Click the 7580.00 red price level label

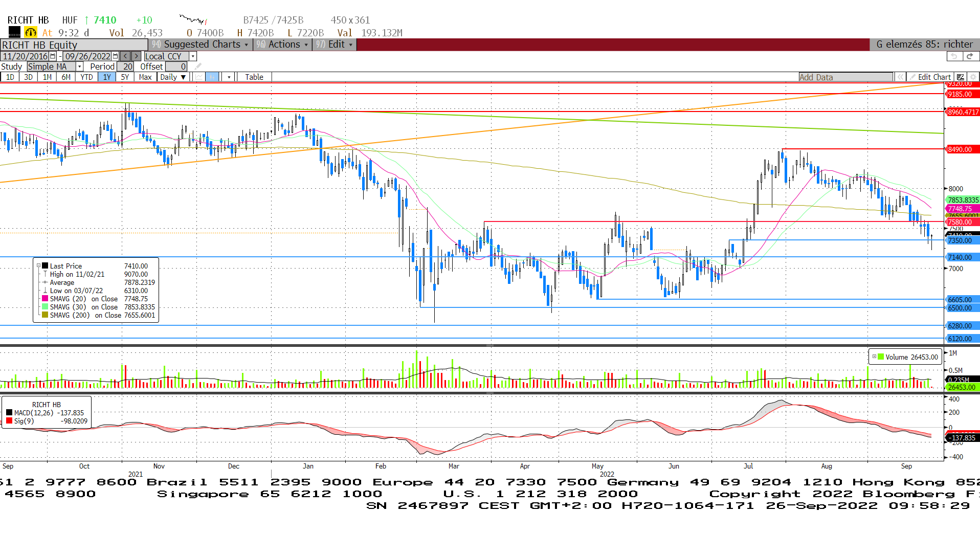963,222
